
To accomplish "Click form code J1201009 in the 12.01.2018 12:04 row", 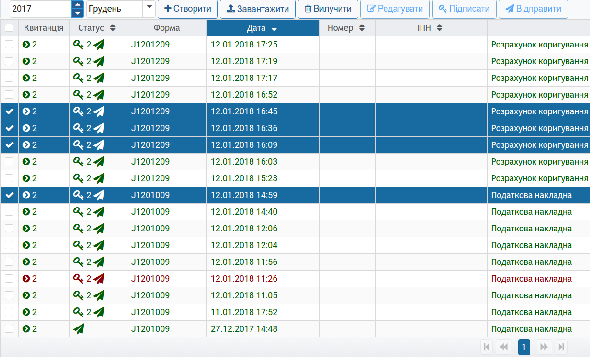I will coord(150,245).
